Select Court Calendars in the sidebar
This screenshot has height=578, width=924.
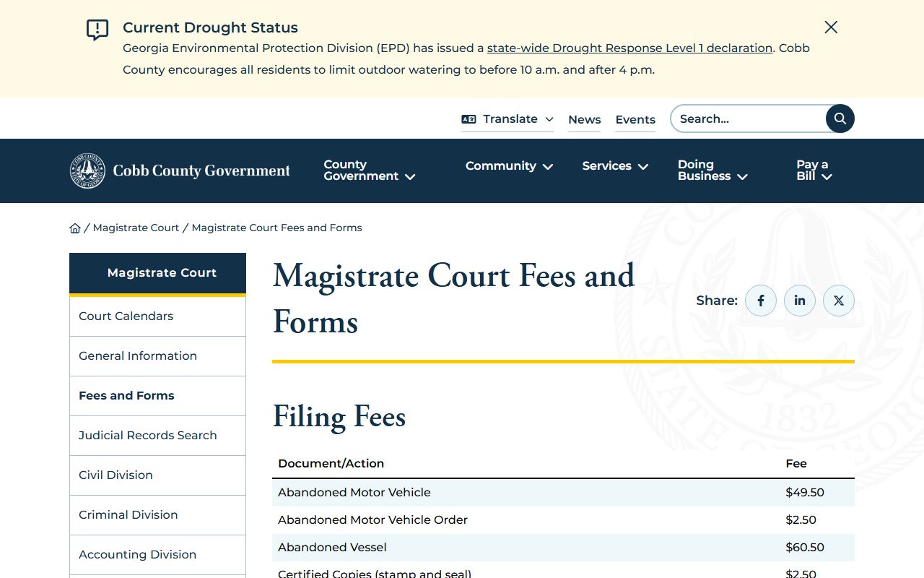pyautogui.click(x=157, y=316)
